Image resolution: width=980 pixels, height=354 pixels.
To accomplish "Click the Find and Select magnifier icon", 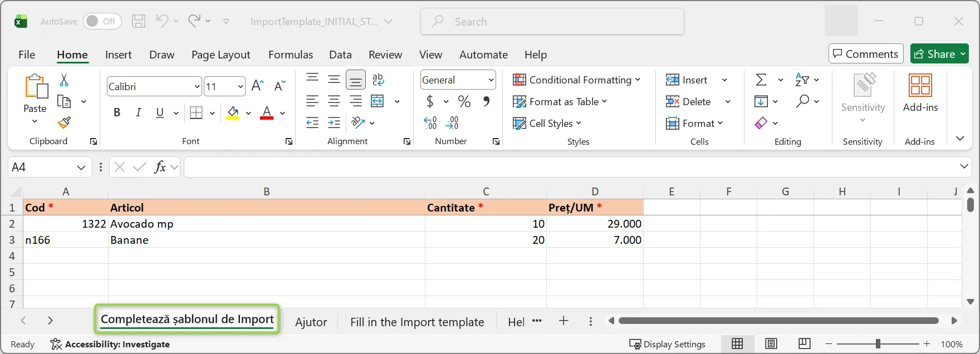I will 802,101.
